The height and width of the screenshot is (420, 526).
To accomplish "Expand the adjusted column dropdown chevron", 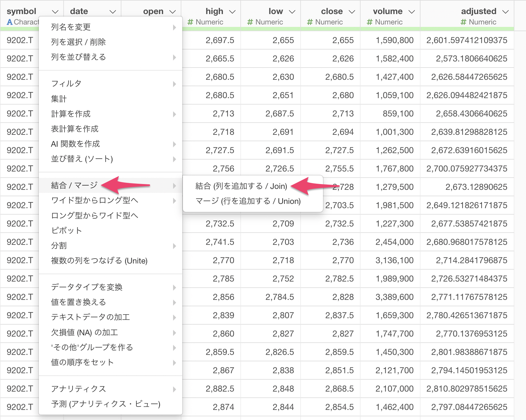I will coord(506,12).
